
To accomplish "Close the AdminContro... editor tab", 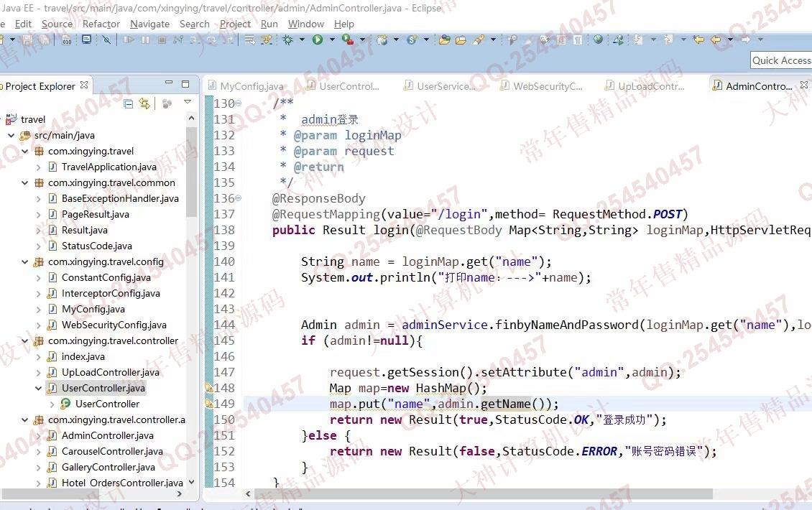I will point(803,84).
